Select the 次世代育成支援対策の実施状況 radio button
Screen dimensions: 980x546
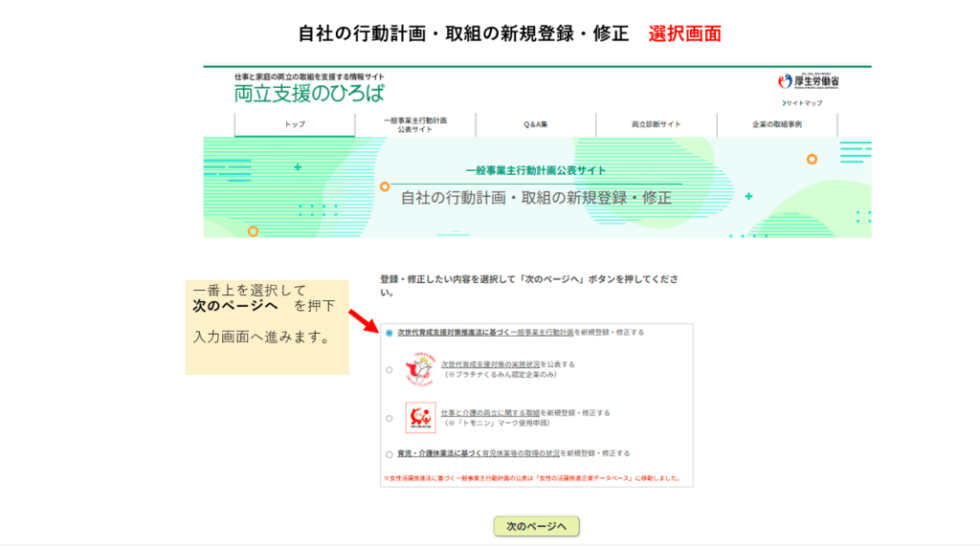[x=389, y=369]
